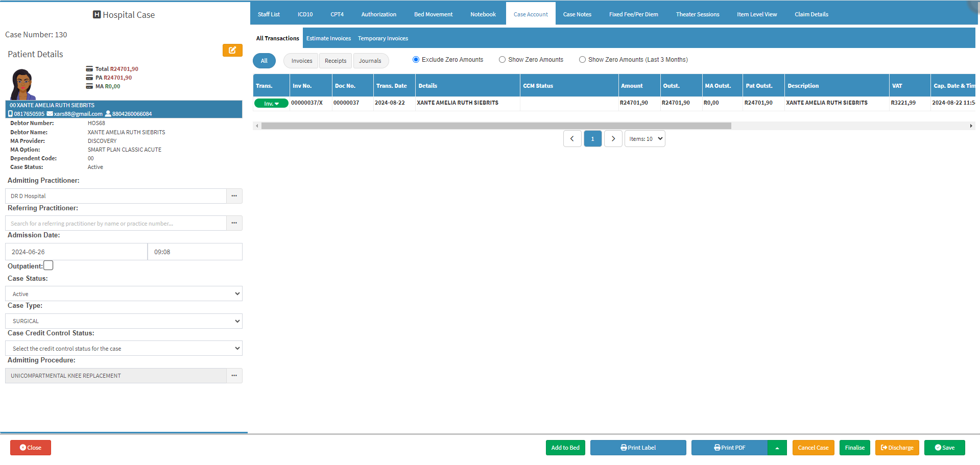Expand Print PDF options caret
980x465 pixels.
point(777,448)
